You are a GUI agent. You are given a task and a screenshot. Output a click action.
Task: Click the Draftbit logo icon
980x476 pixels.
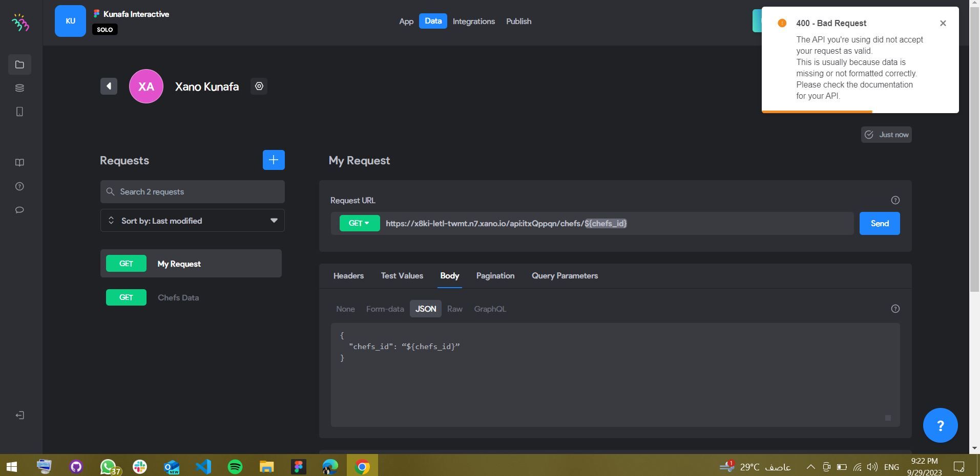pos(20,23)
